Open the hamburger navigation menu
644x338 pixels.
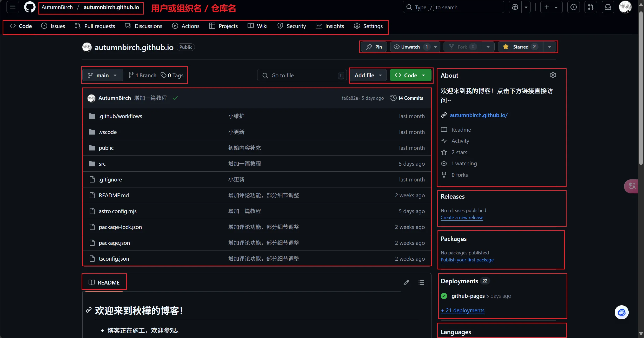point(12,7)
